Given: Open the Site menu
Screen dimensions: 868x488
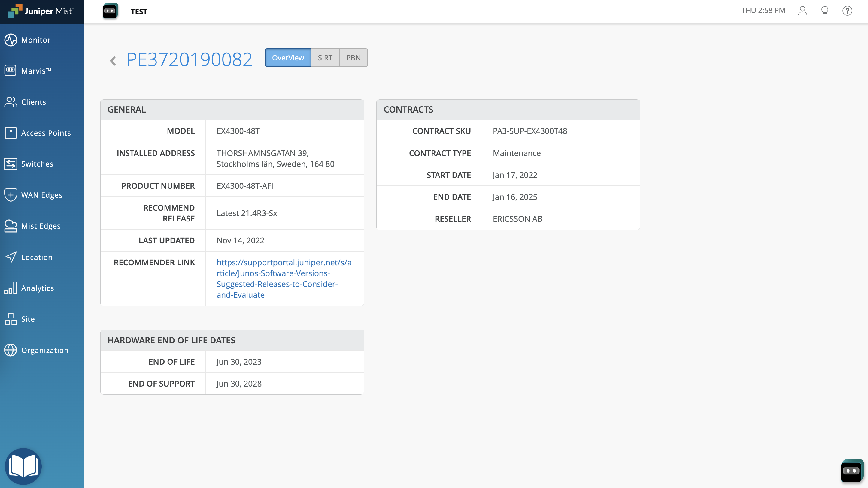Looking at the screenshot, I should tap(28, 319).
